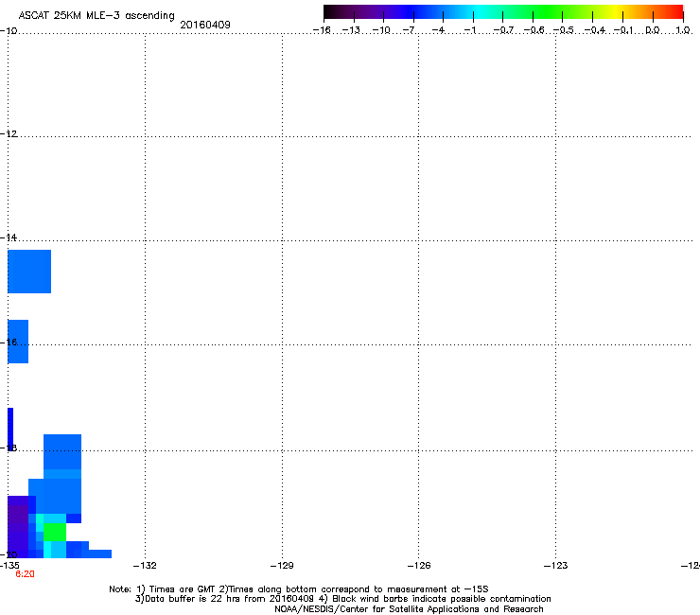
Task: Click the rainbow color scale bar
Action: click(503, 11)
